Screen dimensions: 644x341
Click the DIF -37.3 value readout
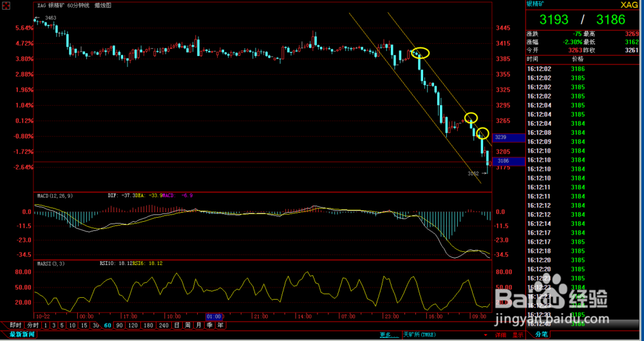pyautogui.click(x=122, y=196)
